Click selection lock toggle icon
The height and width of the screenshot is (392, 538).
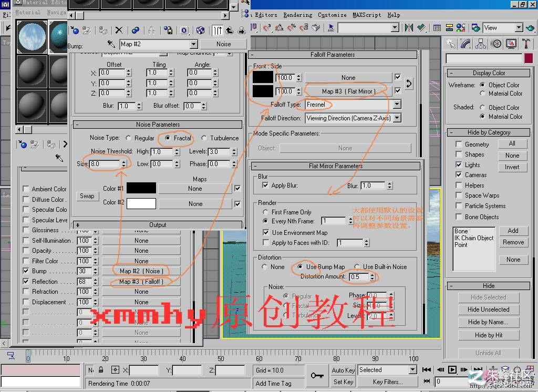tap(101, 370)
